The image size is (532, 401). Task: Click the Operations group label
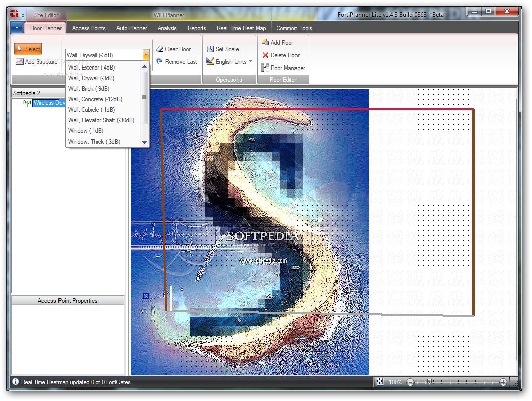pyautogui.click(x=229, y=80)
